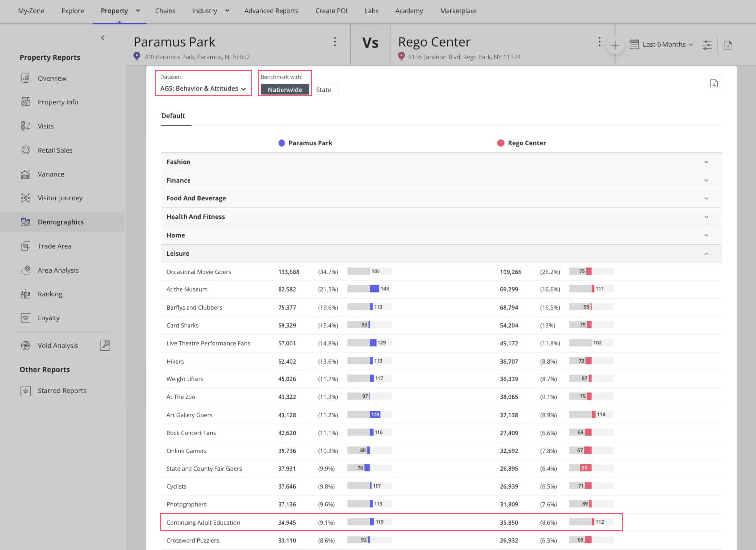Click the Demographics icon
The image size is (756, 550).
tap(26, 222)
